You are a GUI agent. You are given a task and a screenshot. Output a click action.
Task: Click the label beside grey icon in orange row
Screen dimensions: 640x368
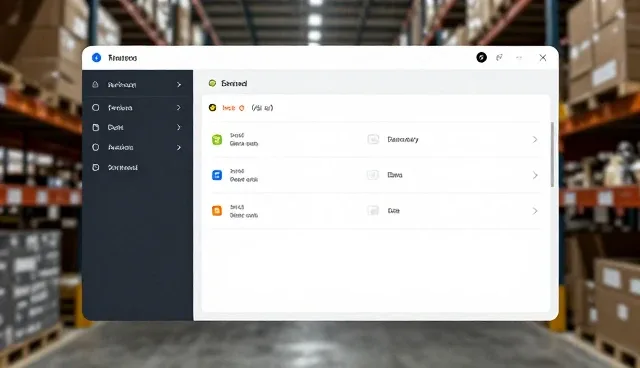pyautogui.click(x=393, y=211)
